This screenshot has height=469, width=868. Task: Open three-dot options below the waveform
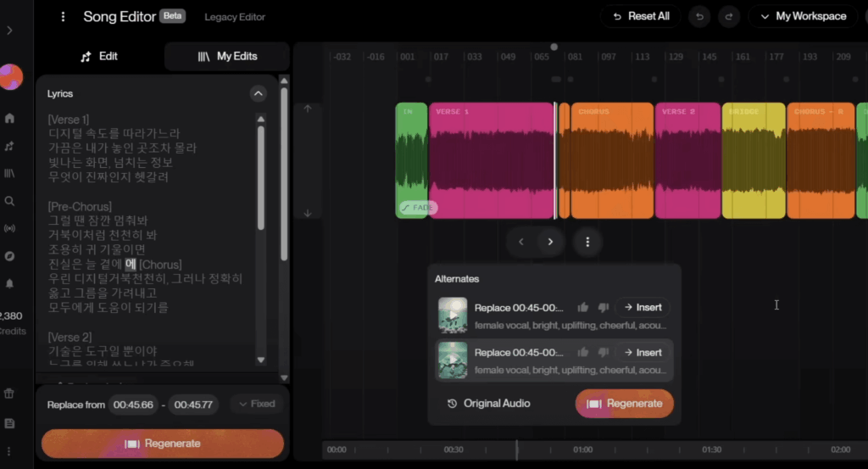(587, 242)
